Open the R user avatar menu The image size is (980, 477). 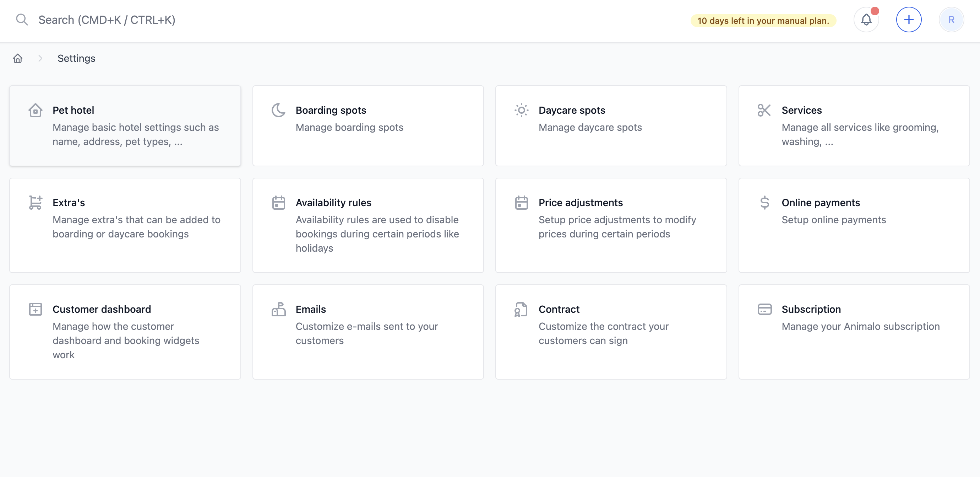click(x=951, y=20)
